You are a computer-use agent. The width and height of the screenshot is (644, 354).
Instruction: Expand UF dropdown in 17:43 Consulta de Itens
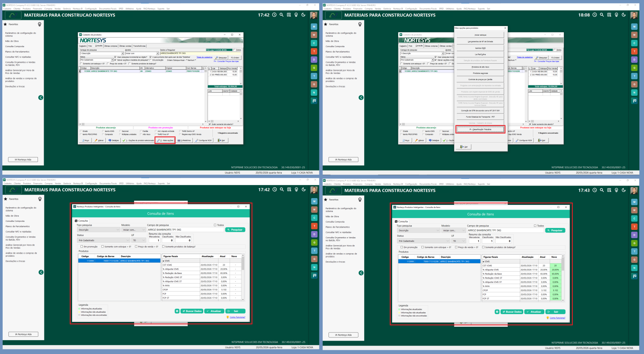(x=458, y=241)
